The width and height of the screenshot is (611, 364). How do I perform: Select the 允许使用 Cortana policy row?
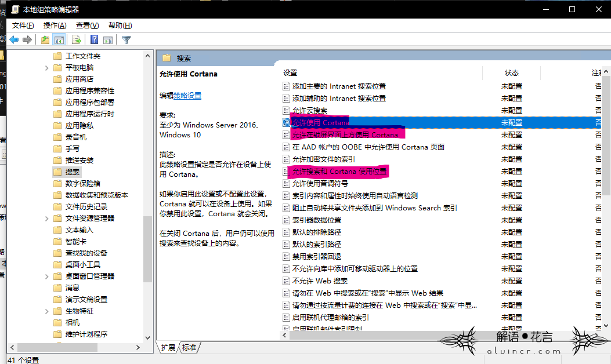tap(441, 123)
